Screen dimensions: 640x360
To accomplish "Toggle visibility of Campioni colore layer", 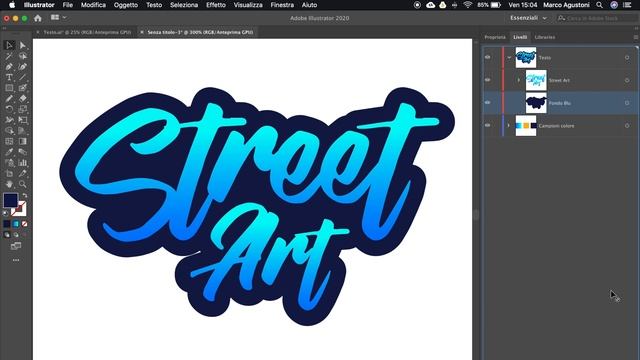I will tap(488, 126).
